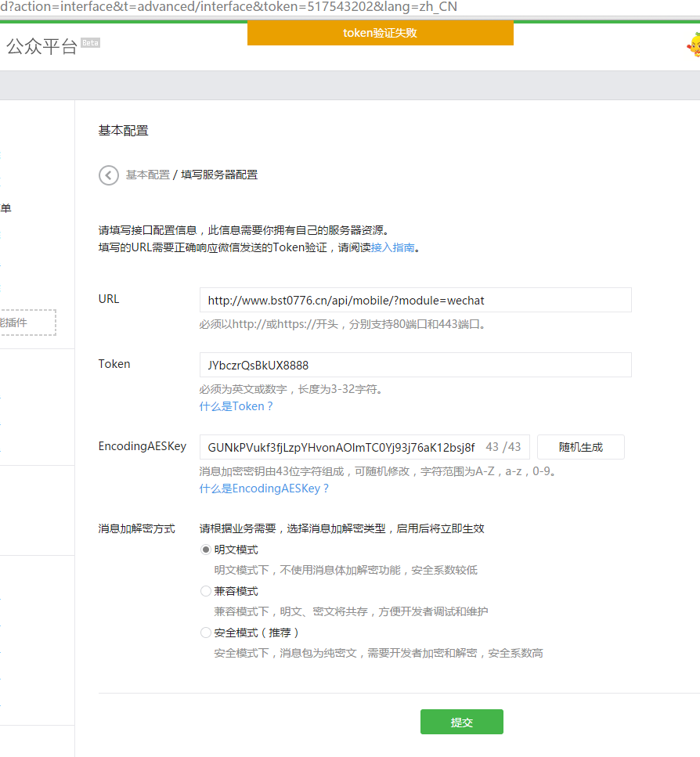Image resolution: width=700 pixels, height=757 pixels.
Task: Click the browser address bar URL
Action: 229,7
